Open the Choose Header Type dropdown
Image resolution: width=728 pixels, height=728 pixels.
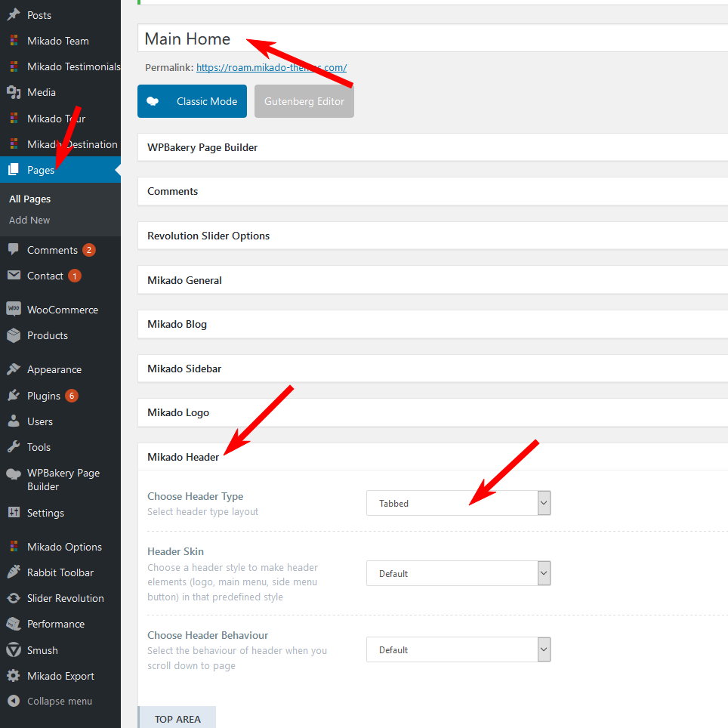[458, 503]
